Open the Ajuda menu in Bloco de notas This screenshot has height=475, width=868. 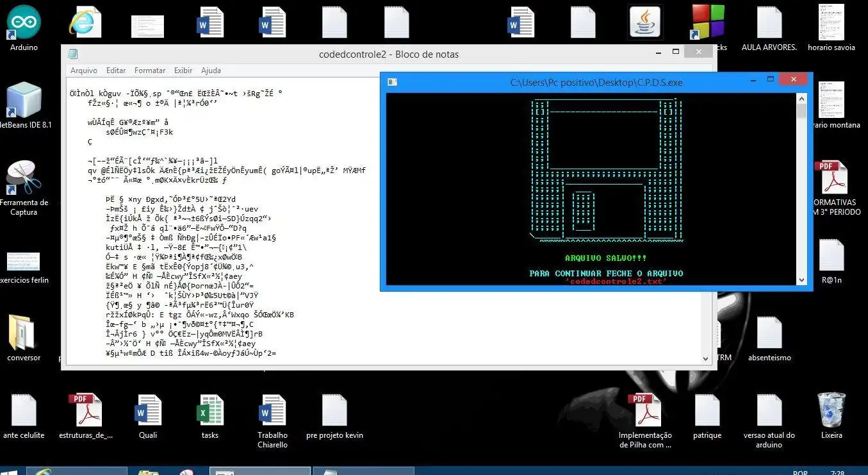(211, 71)
